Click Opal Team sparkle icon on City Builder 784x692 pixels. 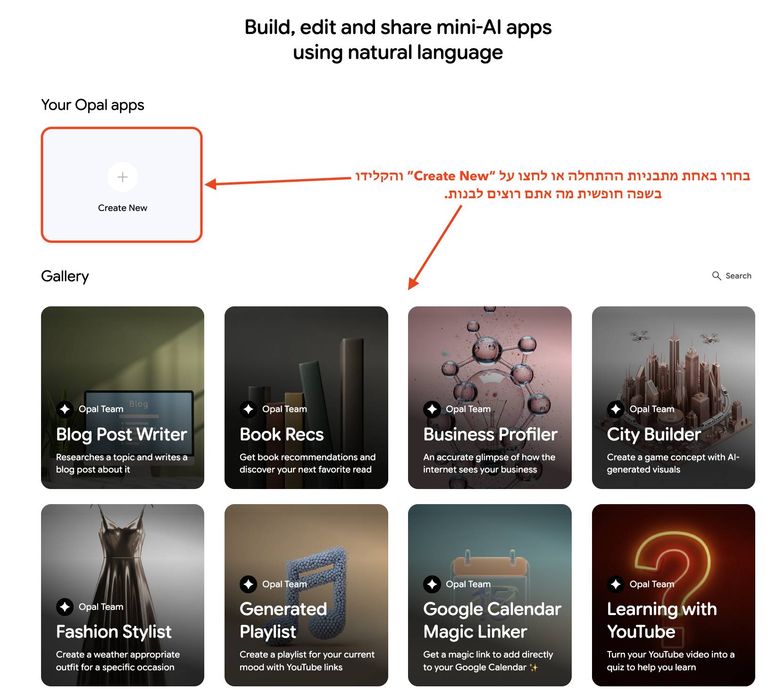[615, 409]
